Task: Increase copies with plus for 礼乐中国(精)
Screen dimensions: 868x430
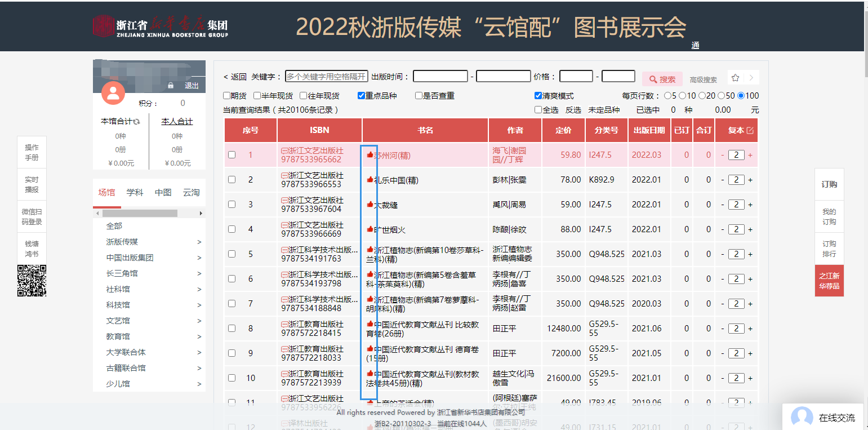Action: (x=750, y=180)
